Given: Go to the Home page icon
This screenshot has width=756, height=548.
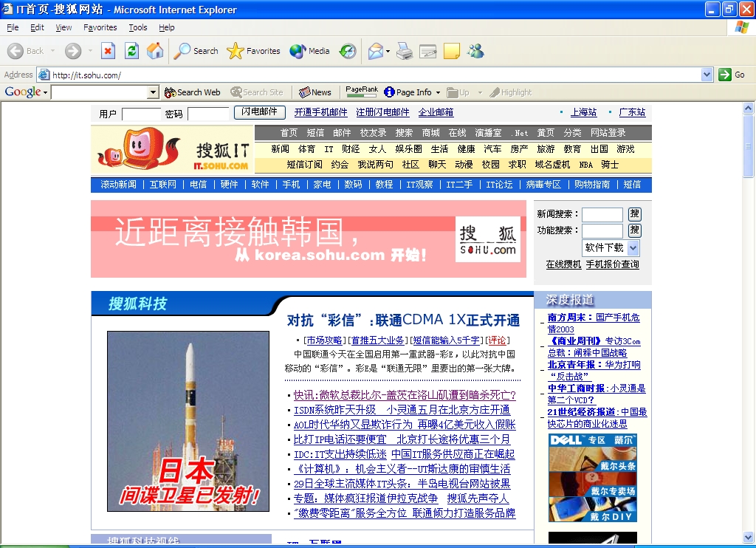Looking at the screenshot, I should tap(155, 51).
